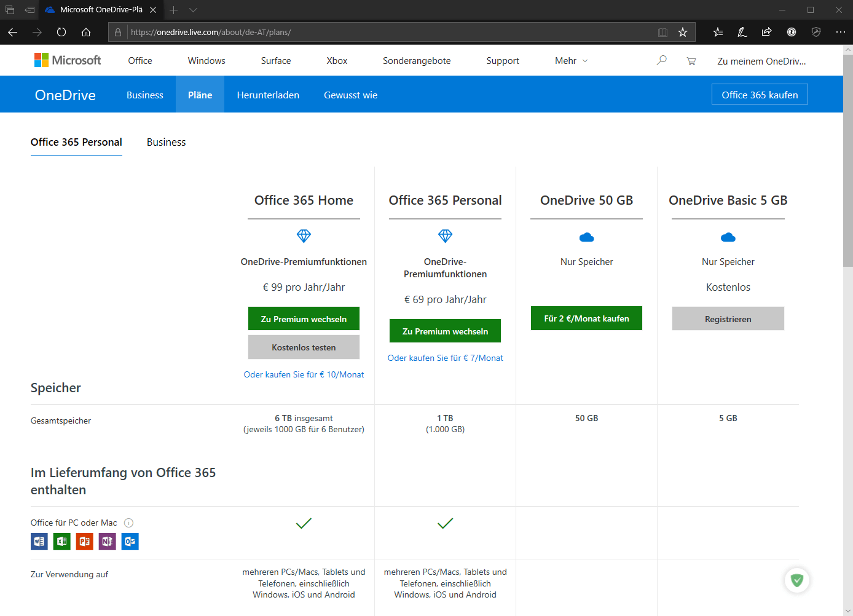Click the Excel app icon
The image size is (853, 616).
click(62, 542)
